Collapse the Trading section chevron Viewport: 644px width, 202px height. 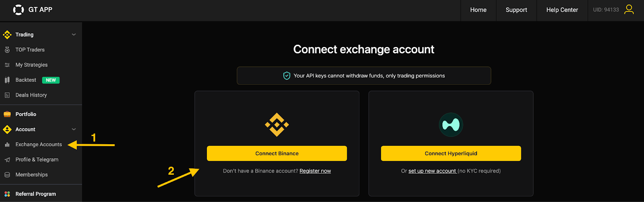tap(74, 35)
